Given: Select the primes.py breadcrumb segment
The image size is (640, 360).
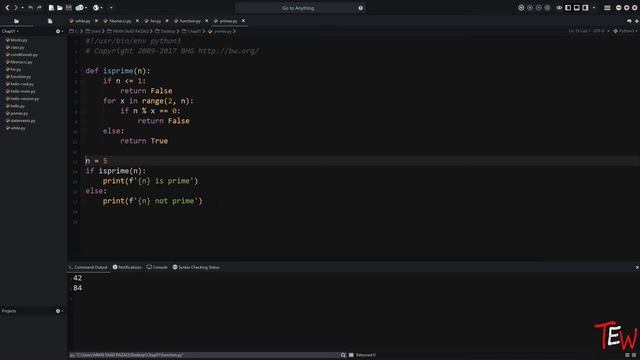Looking at the screenshot, I should coord(220,31).
